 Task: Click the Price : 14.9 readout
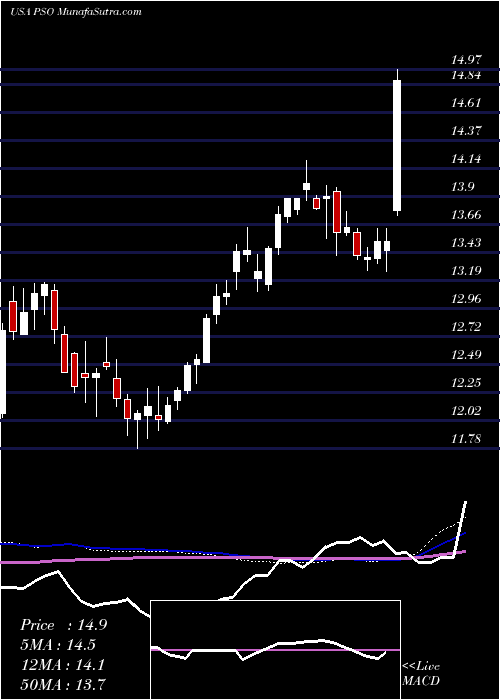[x=64, y=625]
